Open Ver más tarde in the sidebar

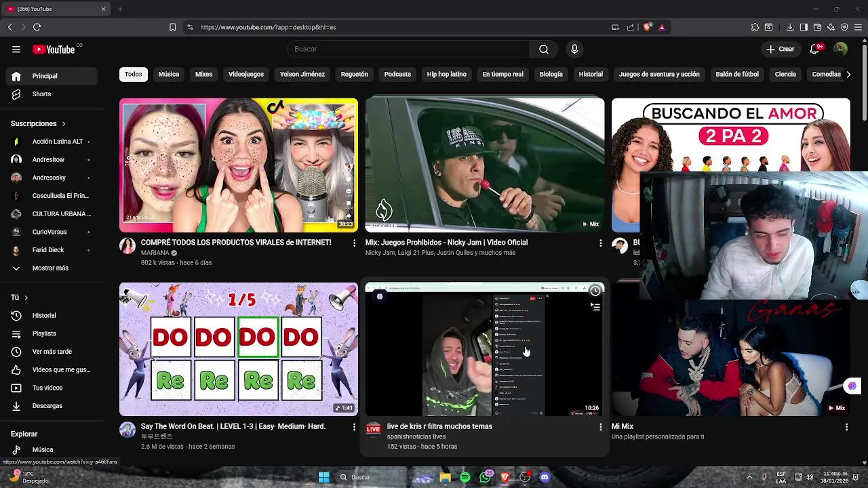click(53, 352)
